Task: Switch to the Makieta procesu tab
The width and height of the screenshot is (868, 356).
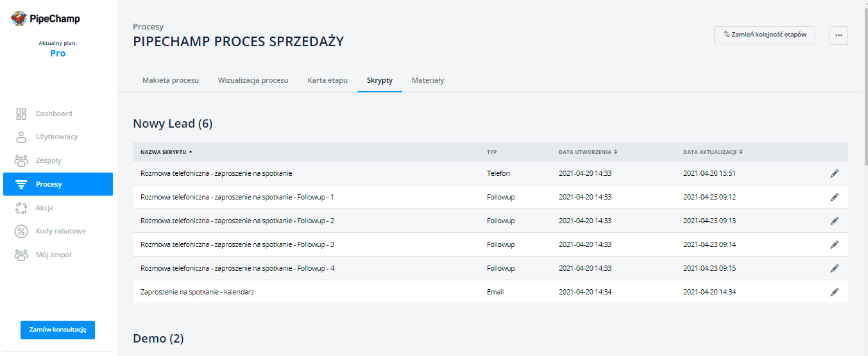Action: click(170, 81)
